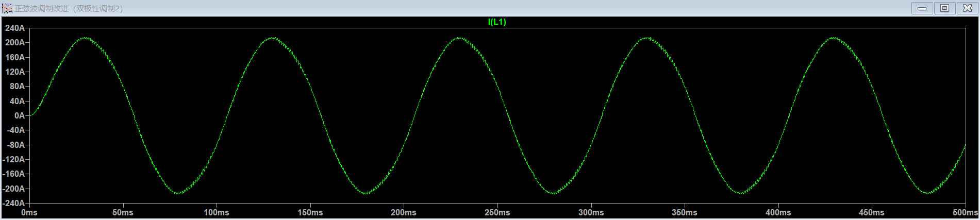The height and width of the screenshot is (220, 980).
Task: Click the 350ms time axis label
Action: [x=685, y=212]
